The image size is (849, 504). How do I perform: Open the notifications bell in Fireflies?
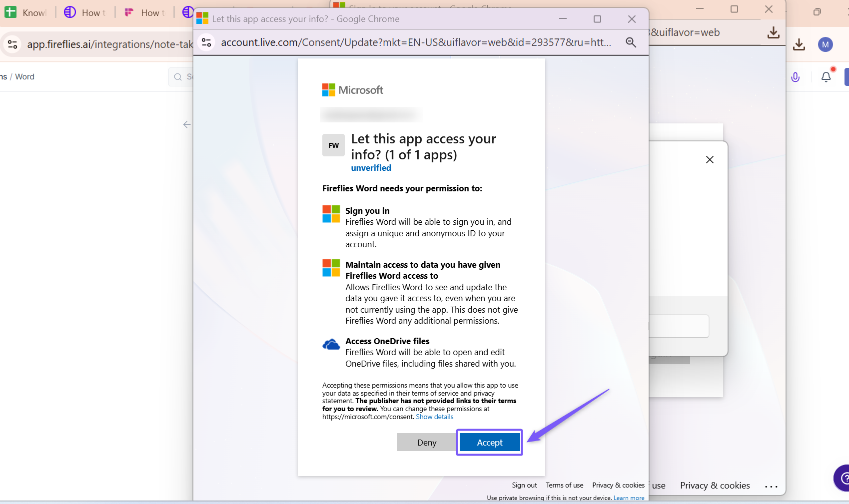click(x=826, y=77)
